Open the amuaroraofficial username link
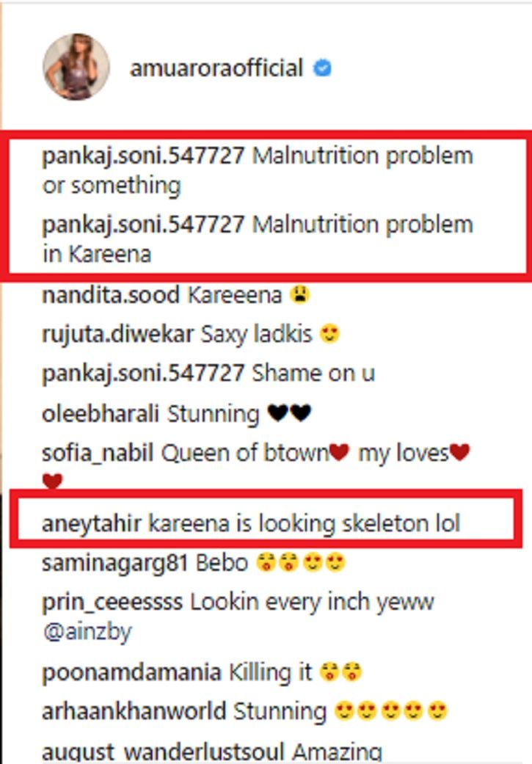 (x=216, y=68)
